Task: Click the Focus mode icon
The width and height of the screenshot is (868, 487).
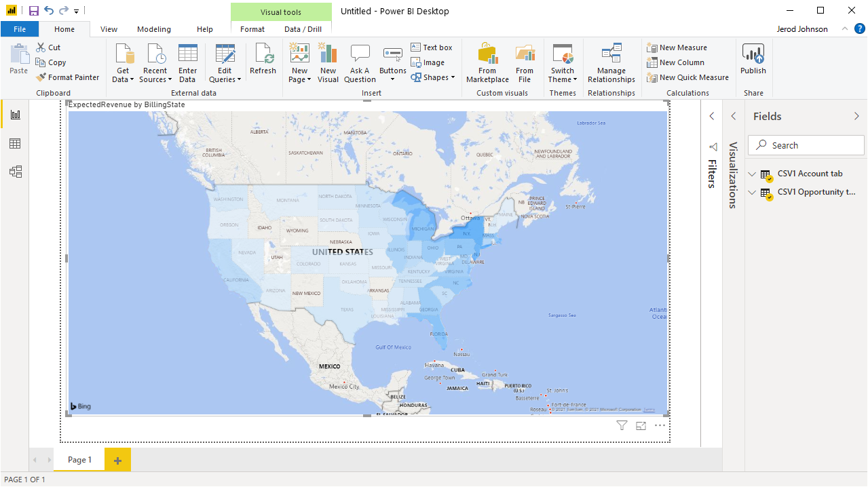Action: pyautogui.click(x=641, y=425)
